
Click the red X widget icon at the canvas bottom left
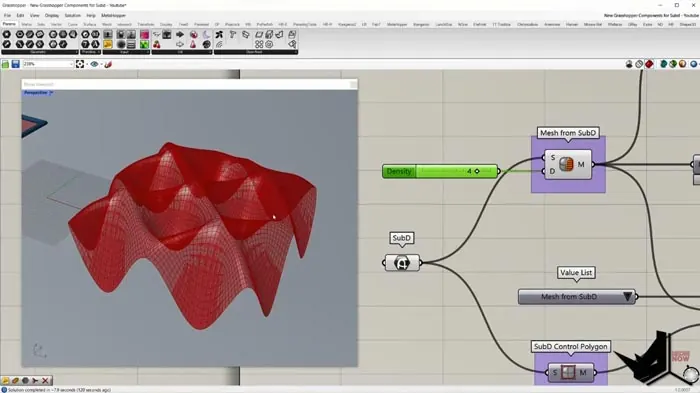point(45,380)
